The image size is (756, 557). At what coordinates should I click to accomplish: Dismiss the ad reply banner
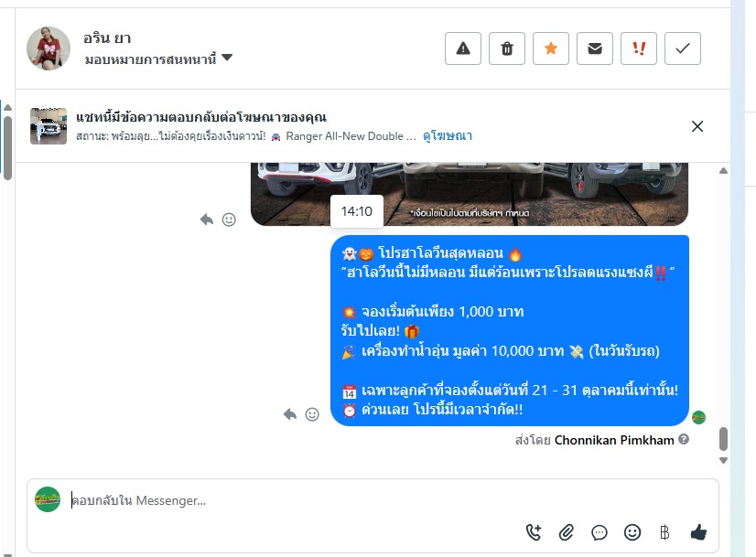coord(697,126)
